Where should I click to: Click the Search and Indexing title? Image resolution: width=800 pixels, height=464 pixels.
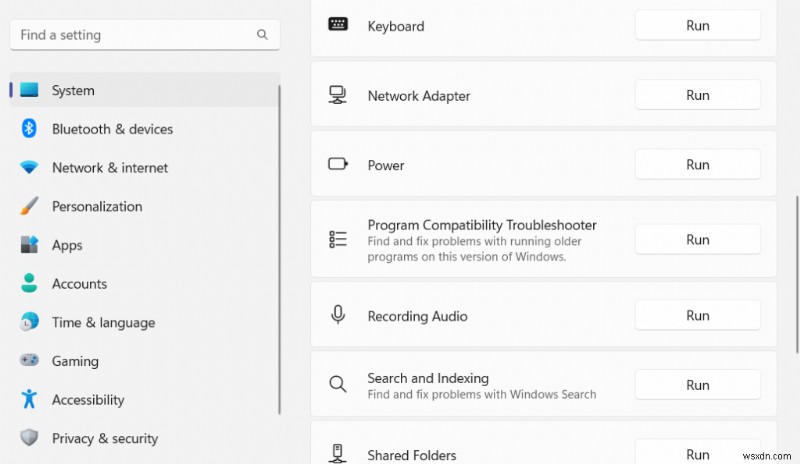[428, 378]
